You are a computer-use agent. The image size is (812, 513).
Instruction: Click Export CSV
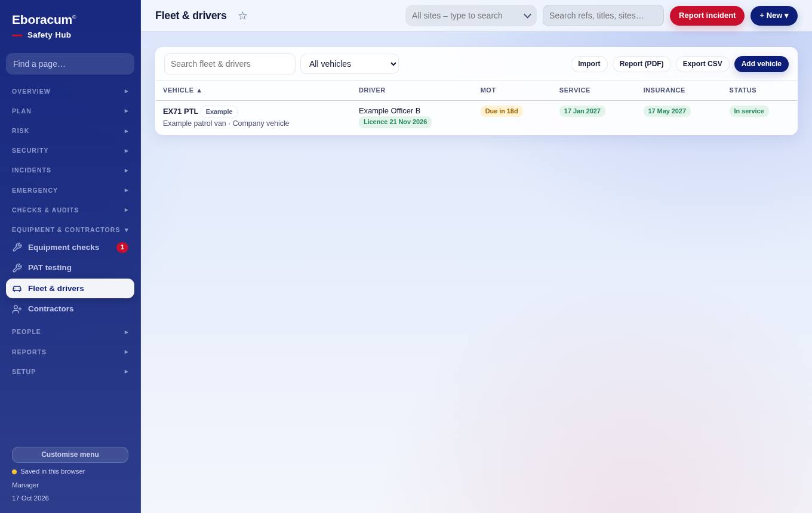702,64
